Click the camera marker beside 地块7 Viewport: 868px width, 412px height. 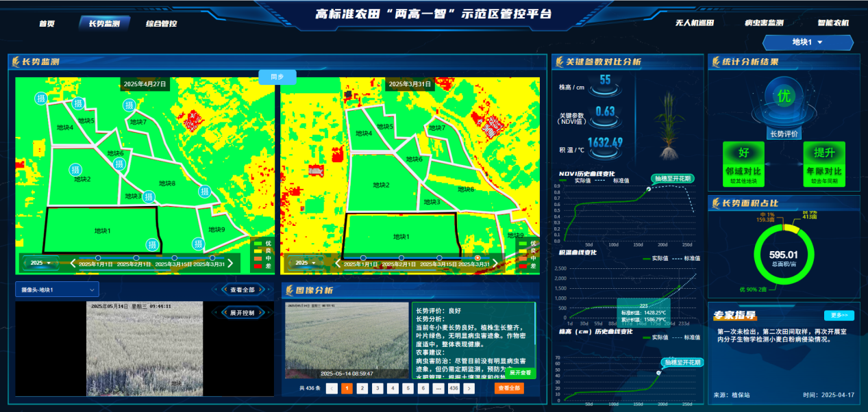(129, 105)
